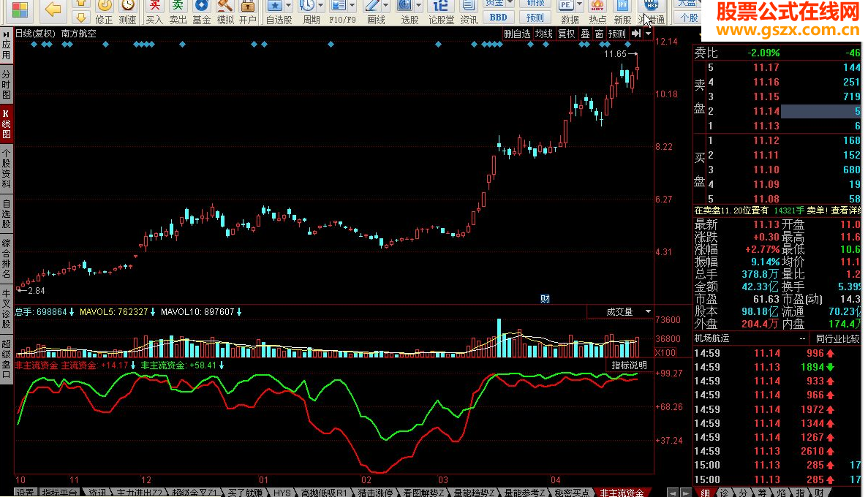Image resolution: width=868 pixels, height=497 pixels.
Task: Toggle 窗 multi-window mode
Action: pos(599,34)
